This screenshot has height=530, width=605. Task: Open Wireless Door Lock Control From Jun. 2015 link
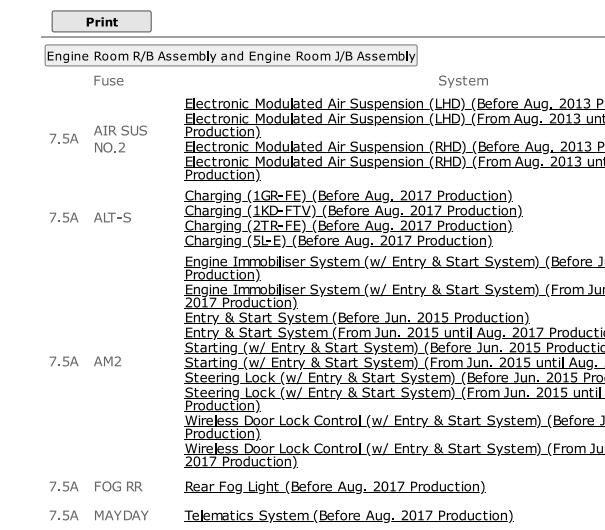tap(395, 455)
